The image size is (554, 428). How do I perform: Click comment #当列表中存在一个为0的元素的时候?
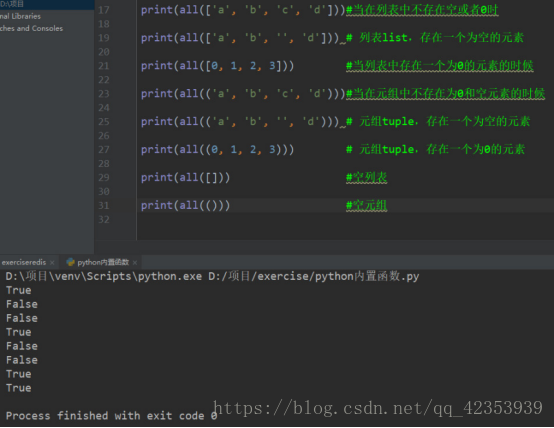(440, 66)
